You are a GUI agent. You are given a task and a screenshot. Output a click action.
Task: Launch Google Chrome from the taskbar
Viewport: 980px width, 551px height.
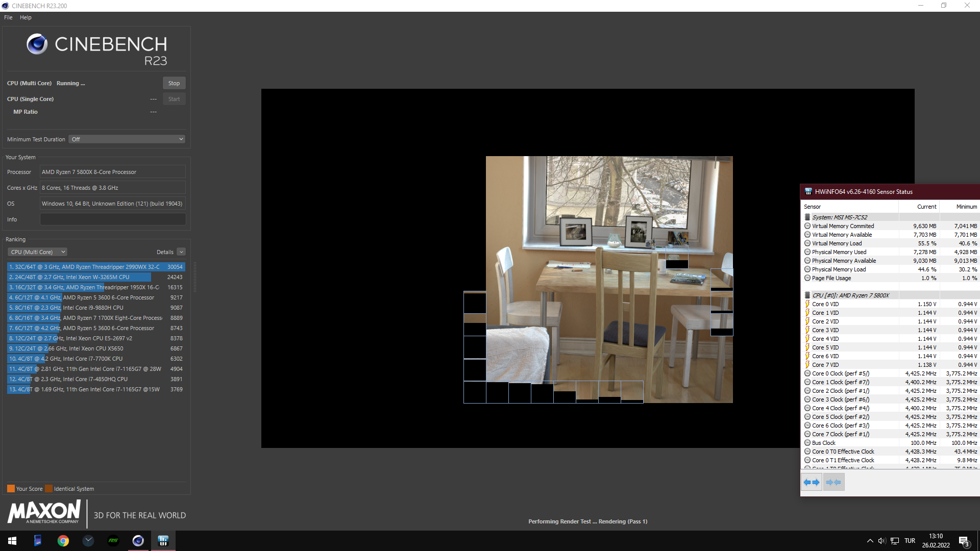click(x=63, y=541)
